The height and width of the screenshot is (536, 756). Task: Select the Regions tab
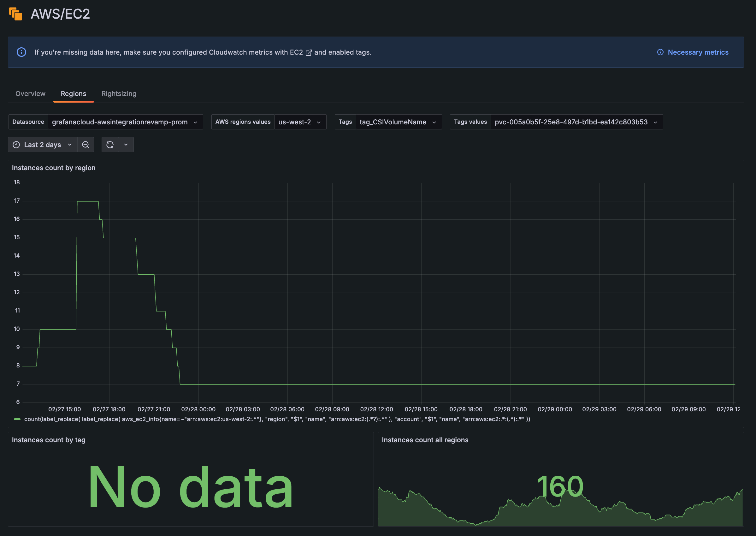point(73,94)
